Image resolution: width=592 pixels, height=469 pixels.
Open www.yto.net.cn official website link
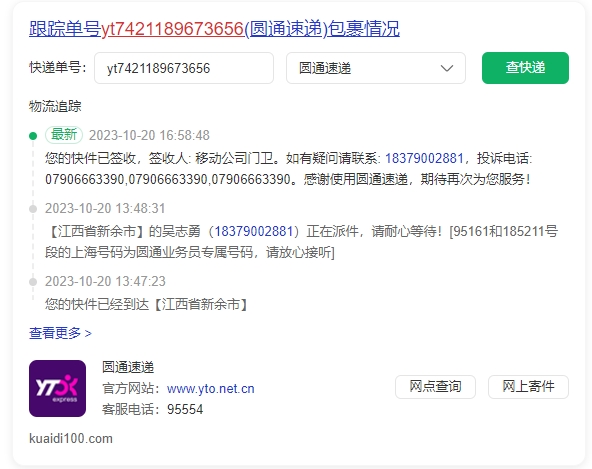(211, 389)
